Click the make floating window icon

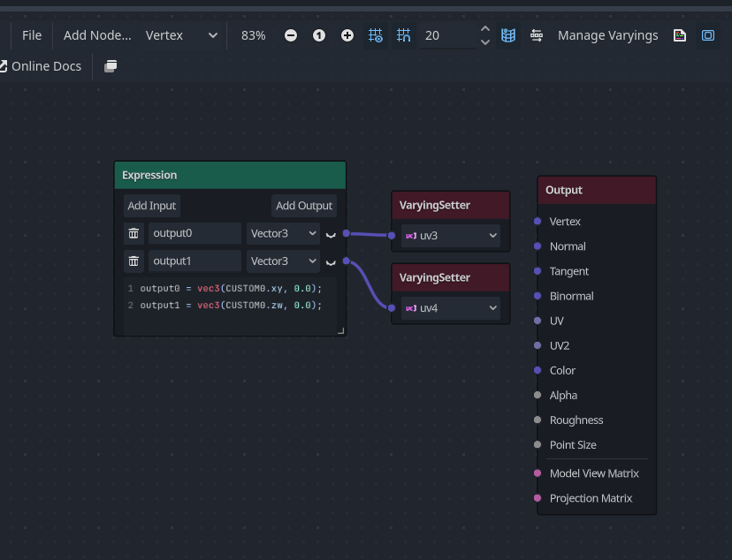click(111, 66)
